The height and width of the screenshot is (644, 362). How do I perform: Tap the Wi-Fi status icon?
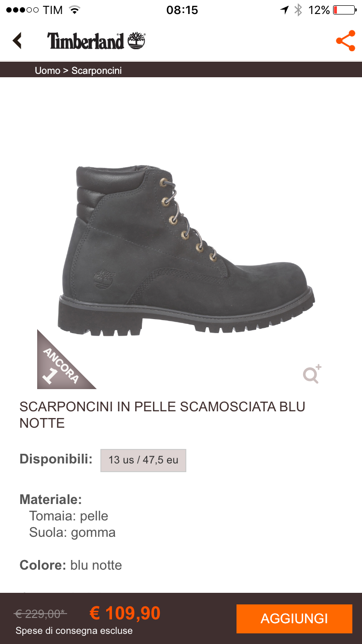point(74,10)
